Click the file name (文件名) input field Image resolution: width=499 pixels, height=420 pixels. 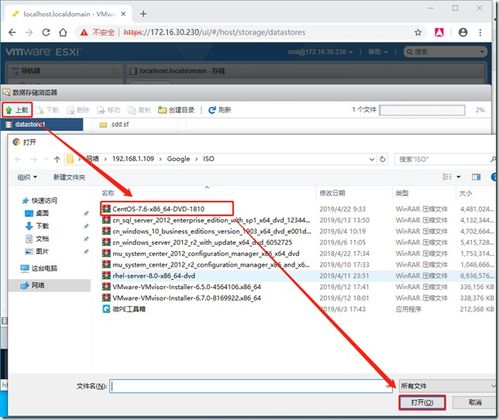pos(251,386)
